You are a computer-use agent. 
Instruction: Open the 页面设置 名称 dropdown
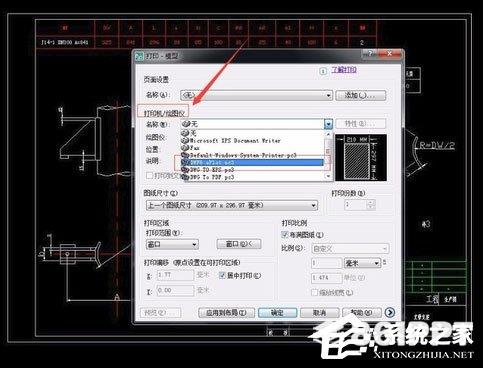pyautogui.click(x=256, y=95)
